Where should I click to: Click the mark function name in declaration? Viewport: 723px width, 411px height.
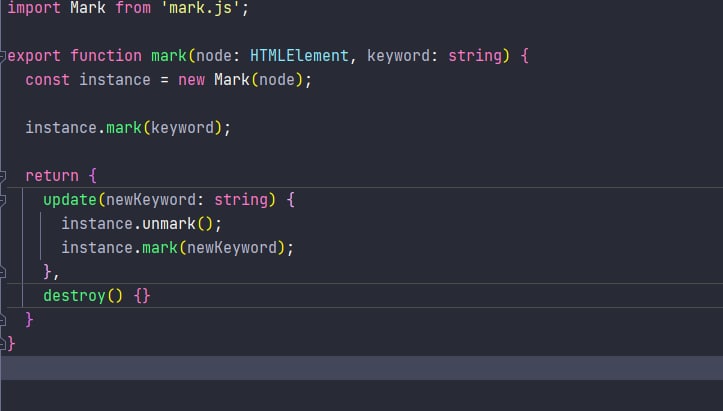point(169,56)
